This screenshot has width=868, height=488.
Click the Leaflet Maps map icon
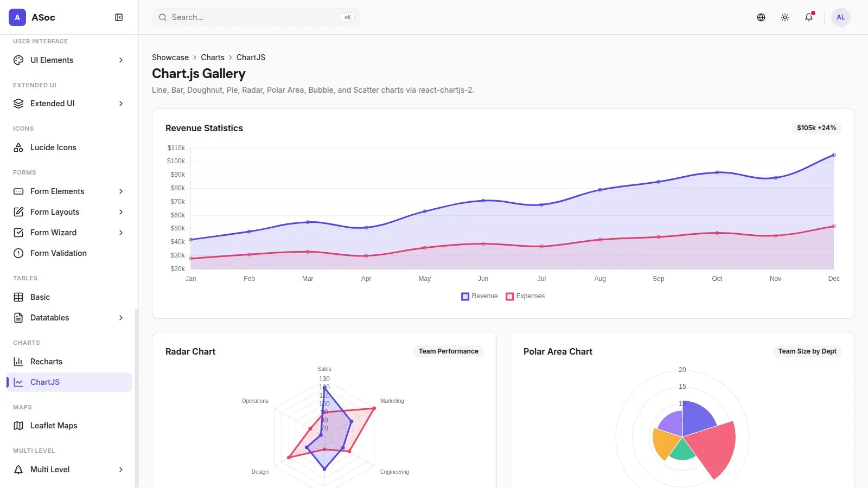coord(18,426)
